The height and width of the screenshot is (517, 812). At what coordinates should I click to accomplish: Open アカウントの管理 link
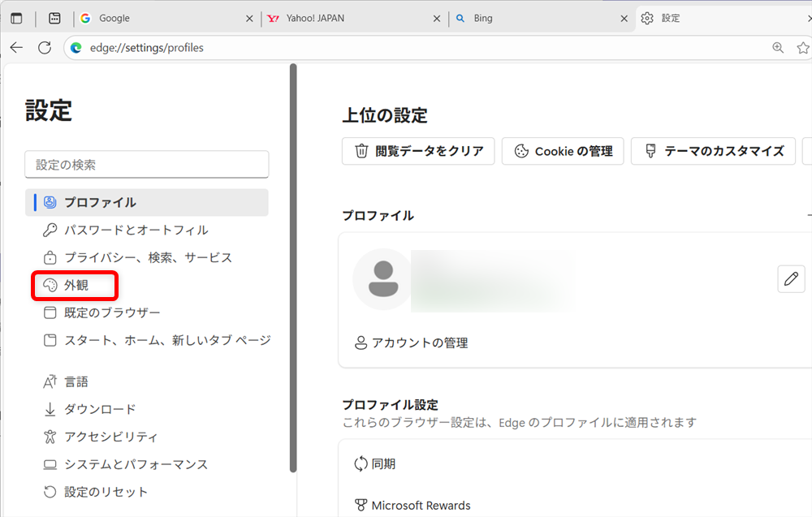[x=415, y=343]
